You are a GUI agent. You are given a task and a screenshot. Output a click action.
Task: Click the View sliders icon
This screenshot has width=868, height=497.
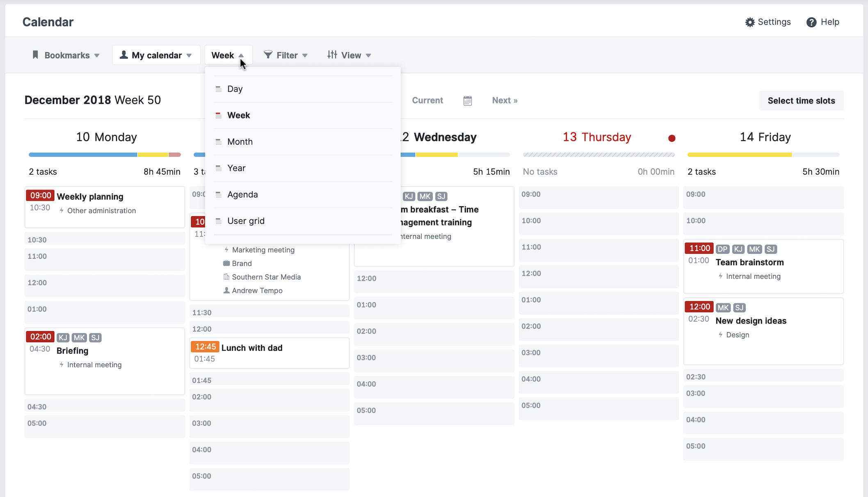[x=332, y=55]
